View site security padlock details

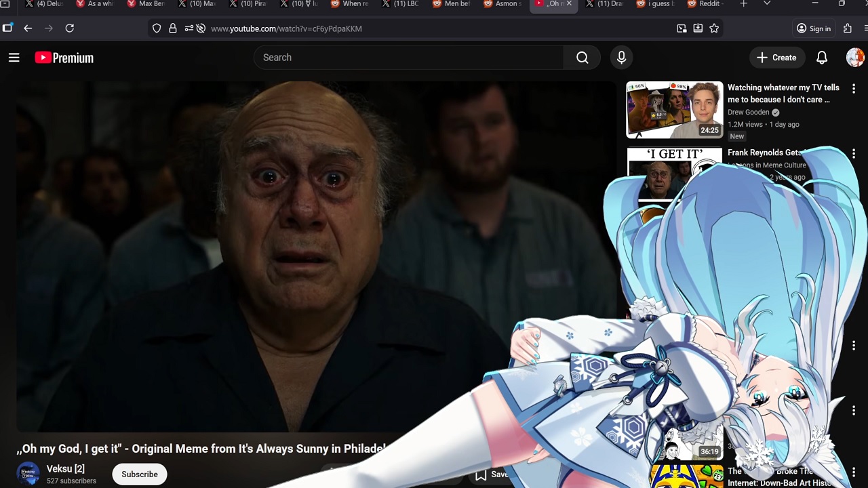[x=173, y=28]
